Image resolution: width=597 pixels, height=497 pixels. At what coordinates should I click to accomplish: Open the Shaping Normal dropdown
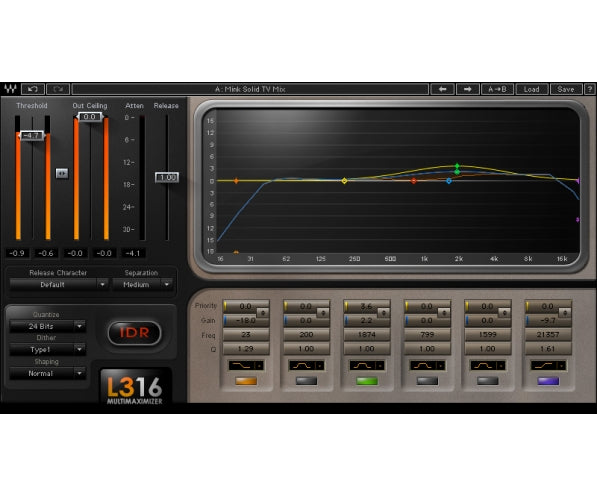click(x=47, y=374)
